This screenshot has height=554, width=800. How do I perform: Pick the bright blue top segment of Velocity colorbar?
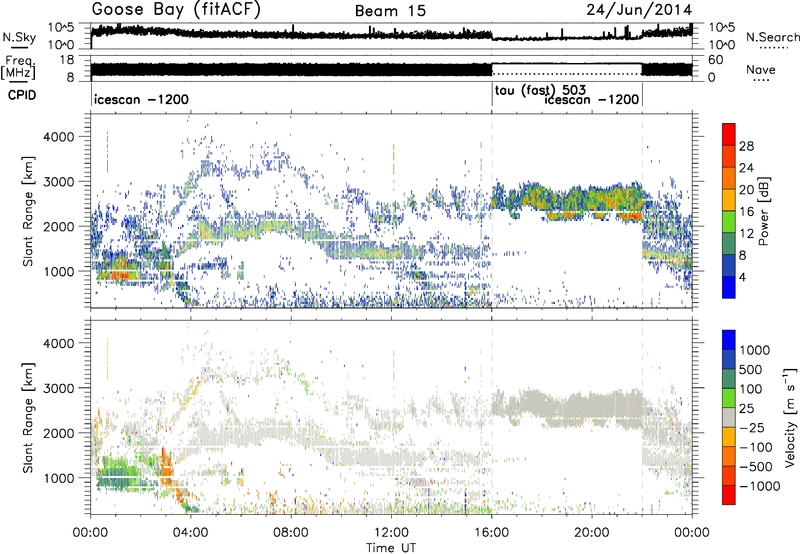[x=729, y=340]
